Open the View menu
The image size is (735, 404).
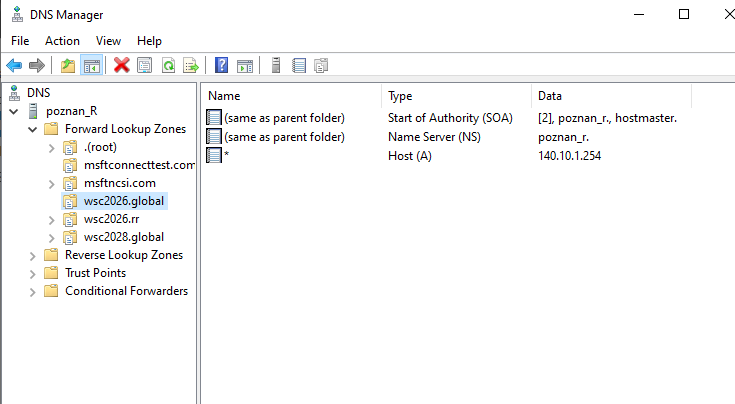tap(108, 41)
